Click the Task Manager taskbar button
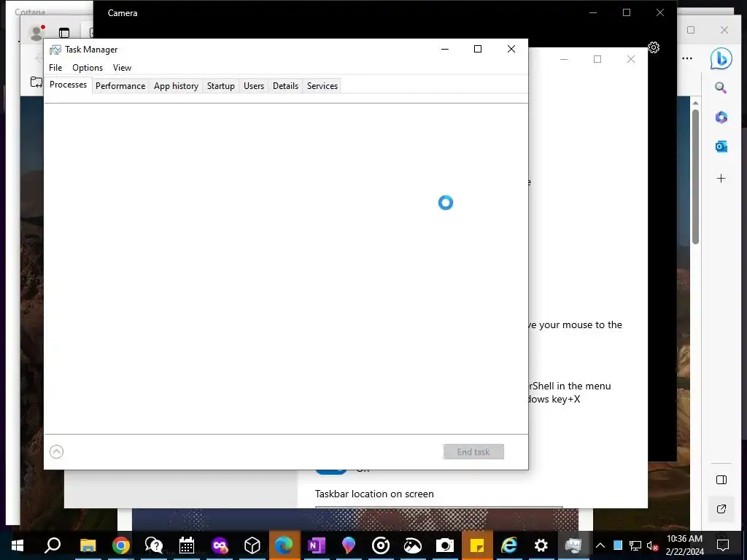This screenshot has width=747, height=560. pos(573,545)
